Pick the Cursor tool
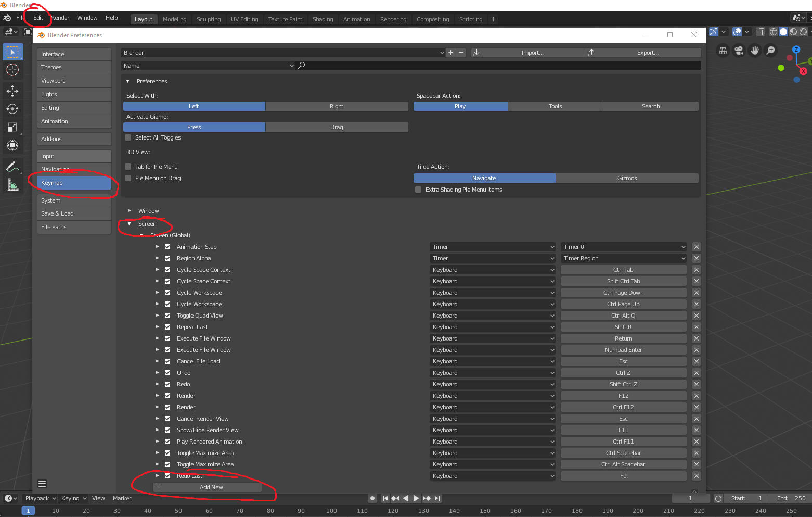812x517 pixels. coord(12,70)
